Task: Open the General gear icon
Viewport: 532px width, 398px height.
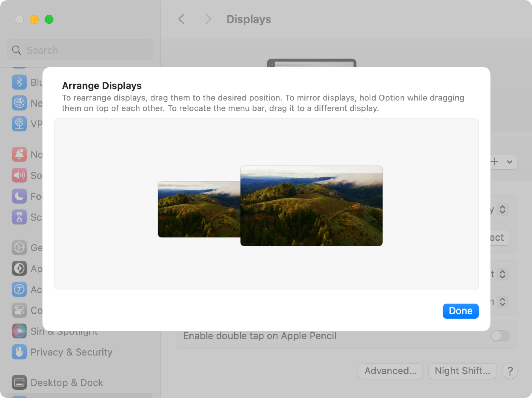Action: point(19,248)
